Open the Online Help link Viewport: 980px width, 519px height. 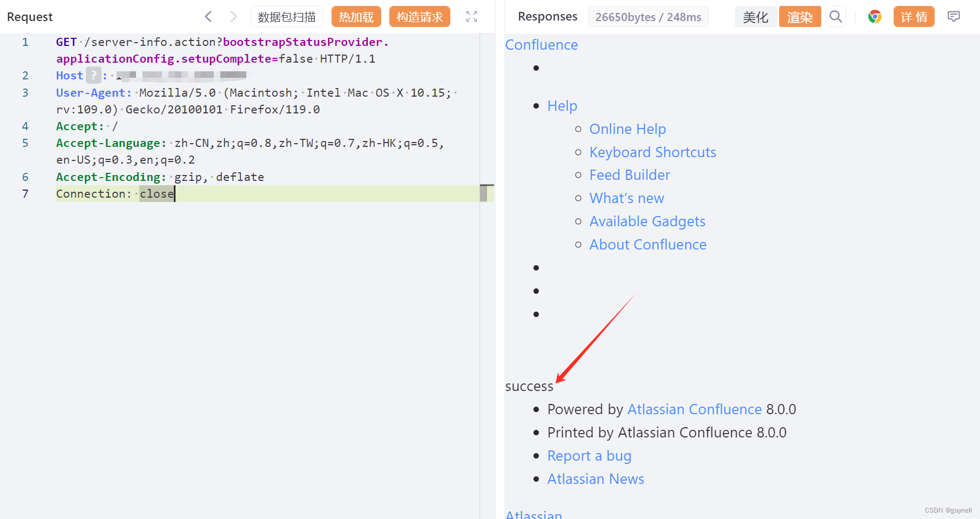tap(627, 129)
